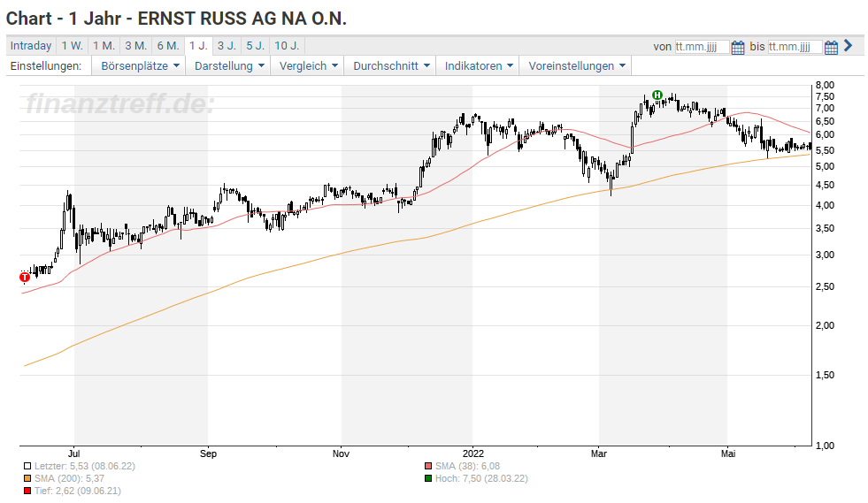Focus the 'bis' end date field

click(795, 47)
